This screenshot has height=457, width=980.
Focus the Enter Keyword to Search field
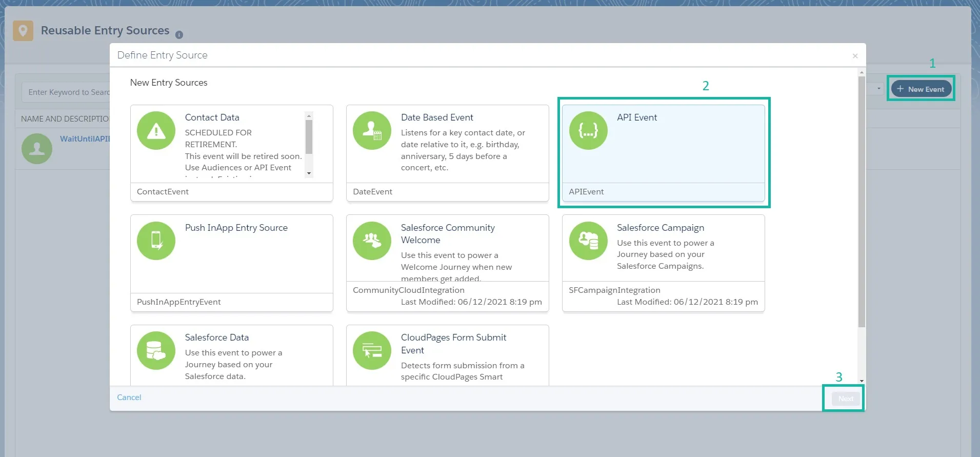(x=67, y=92)
